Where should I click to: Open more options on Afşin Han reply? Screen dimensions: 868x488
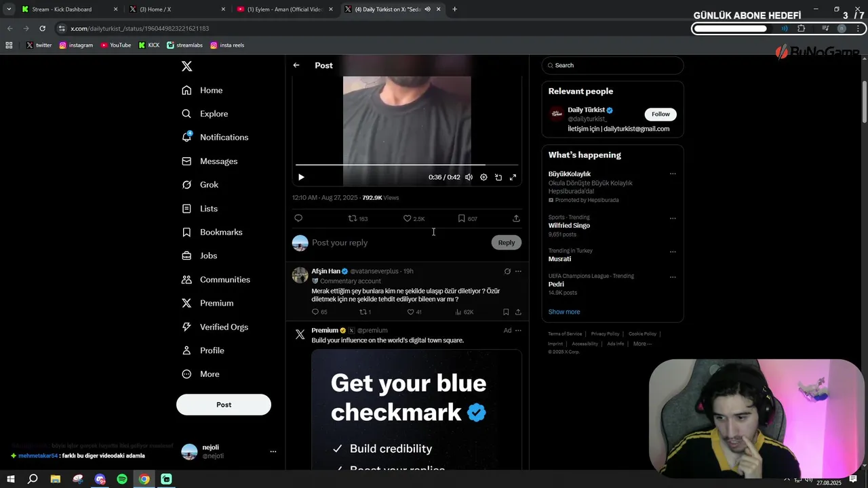pos(518,271)
